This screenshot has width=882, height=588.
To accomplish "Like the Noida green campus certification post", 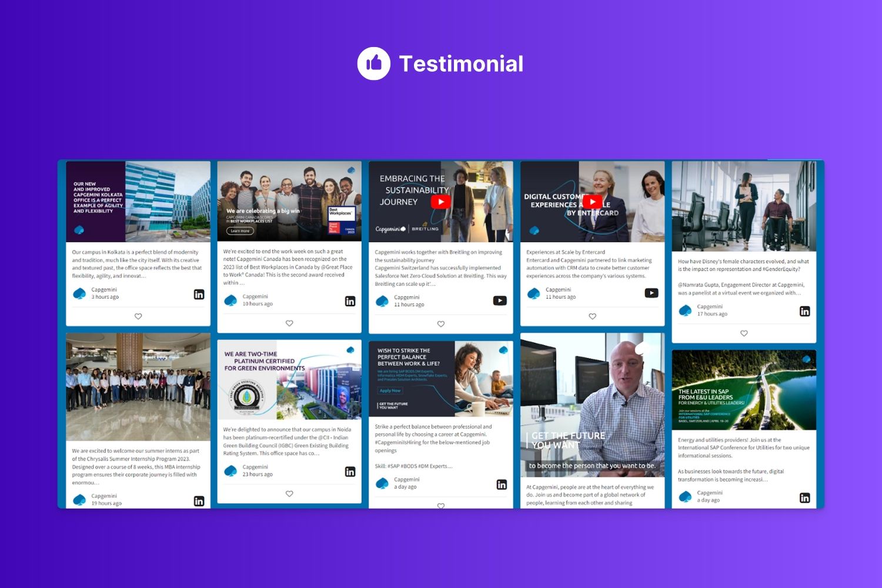I will (x=289, y=493).
